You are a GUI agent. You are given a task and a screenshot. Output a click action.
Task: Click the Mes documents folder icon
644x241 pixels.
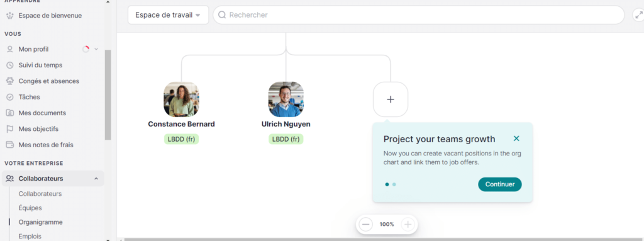[x=10, y=113]
